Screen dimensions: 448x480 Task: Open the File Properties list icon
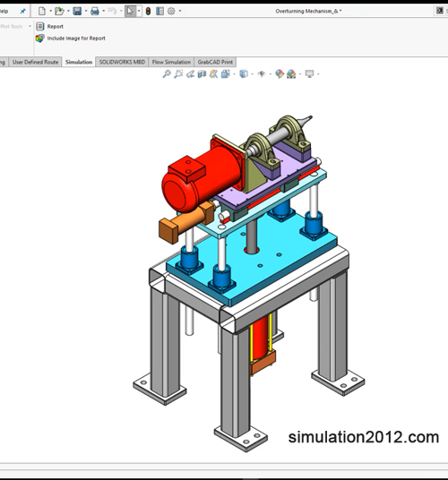click(x=159, y=12)
